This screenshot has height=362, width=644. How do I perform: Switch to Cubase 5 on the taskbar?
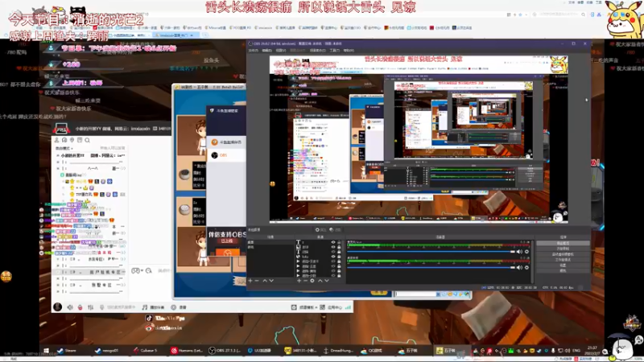click(146, 351)
